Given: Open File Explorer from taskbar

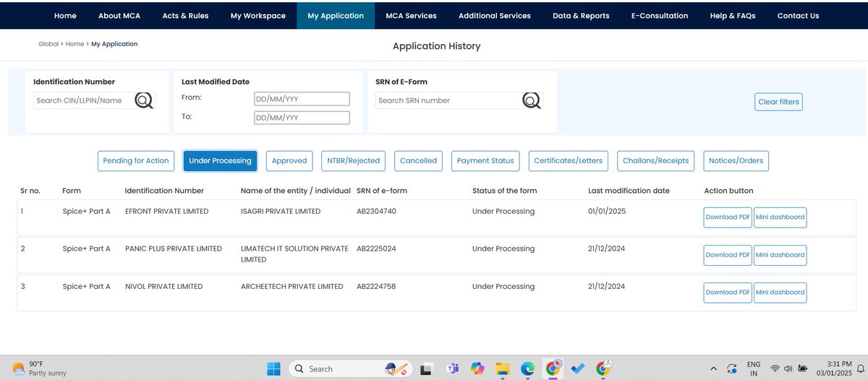Looking at the screenshot, I should pyautogui.click(x=503, y=368).
